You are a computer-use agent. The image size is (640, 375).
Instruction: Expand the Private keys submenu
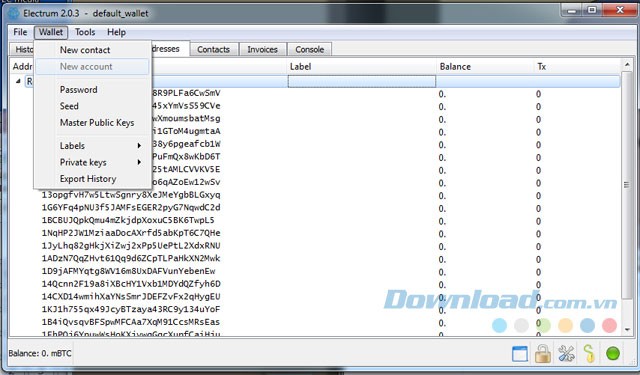[92, 162]
